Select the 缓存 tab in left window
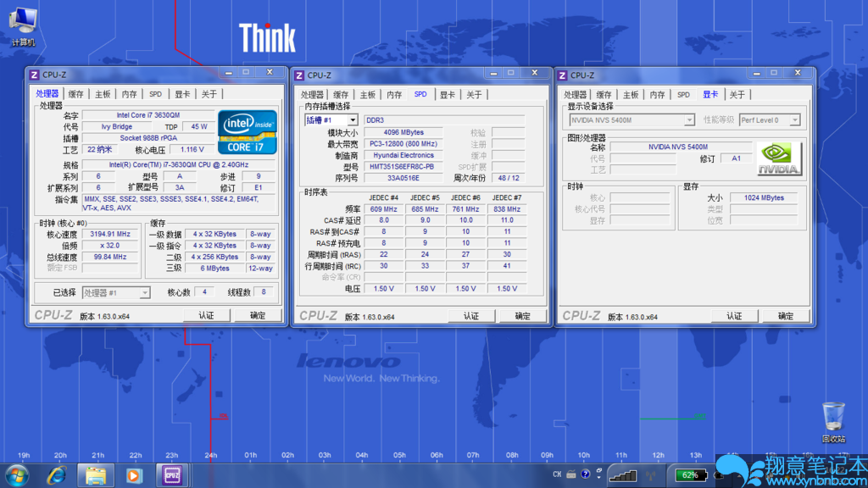Image resolution: width=868 pixels, height=488 pixels. (x=75, y=94)
